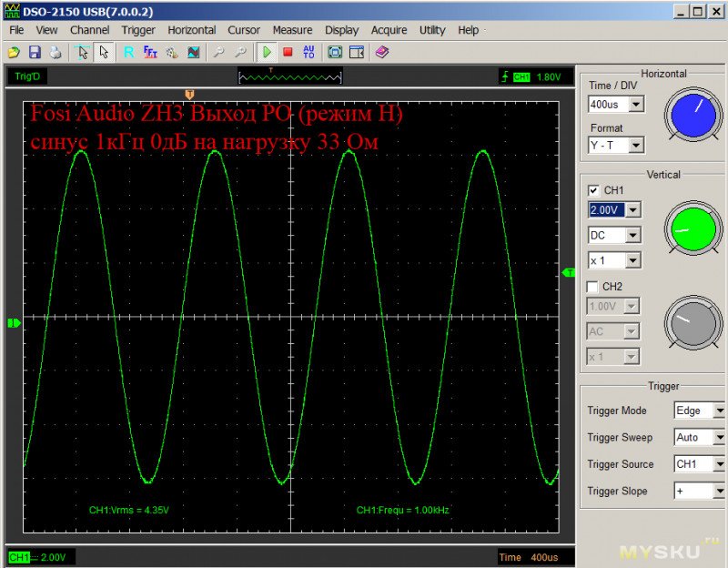Click the FFT toolbar icon

(x=150, y=53)
